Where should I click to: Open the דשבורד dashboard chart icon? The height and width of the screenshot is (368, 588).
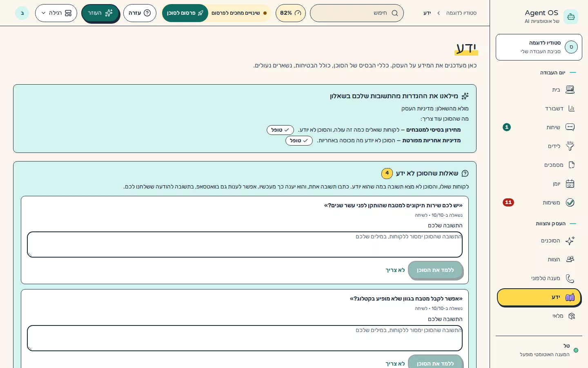click(x=571, y=108)
